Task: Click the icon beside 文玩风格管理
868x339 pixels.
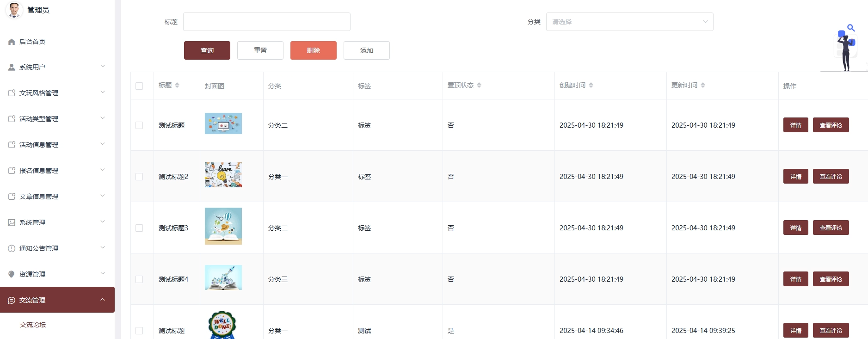Action: point(12,93)
